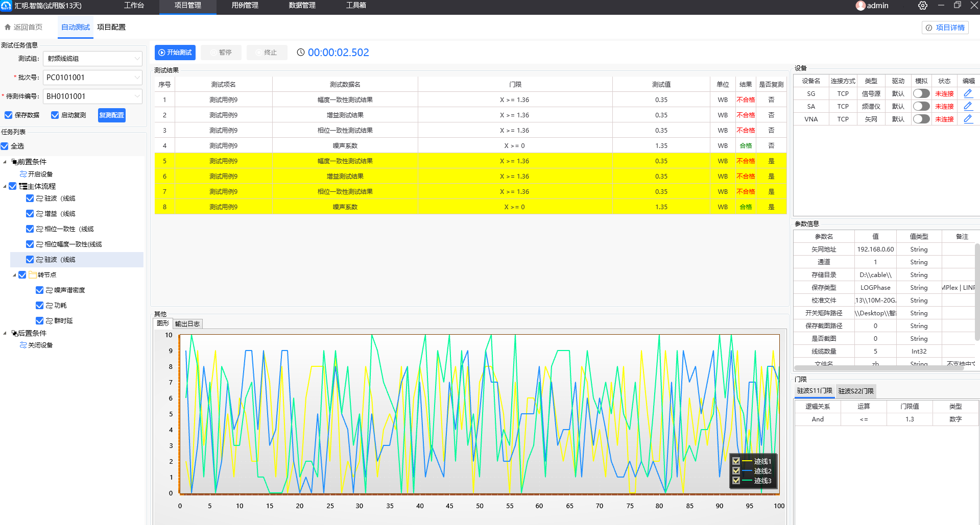The width and height of the screenshot is (980, 525).
Task: Click the 汇明.智简 app logo icon
Action: (6, 6)
